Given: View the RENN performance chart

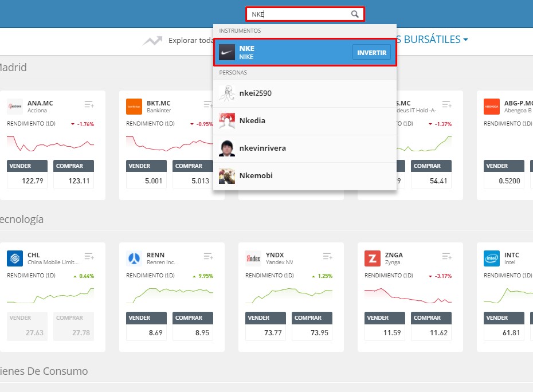Looking at the screenshot, I should click(x=170, y=296).
